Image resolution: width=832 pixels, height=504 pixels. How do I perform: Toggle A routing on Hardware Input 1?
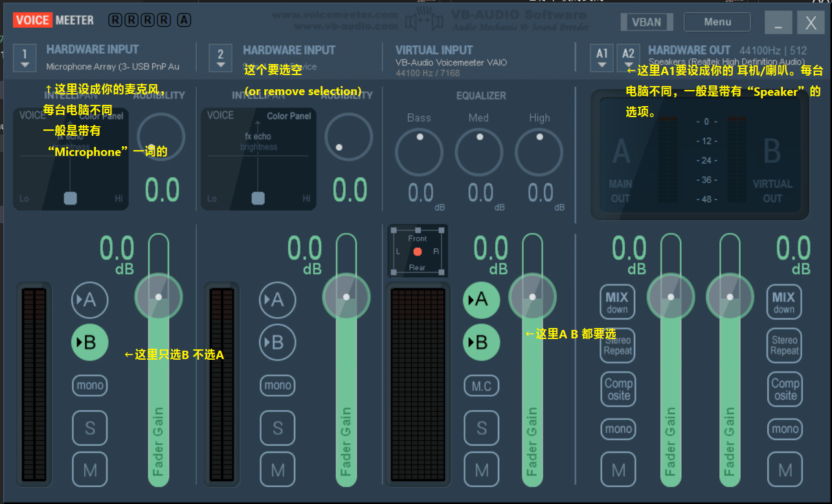pyautogui.click(x=89, y=300)
